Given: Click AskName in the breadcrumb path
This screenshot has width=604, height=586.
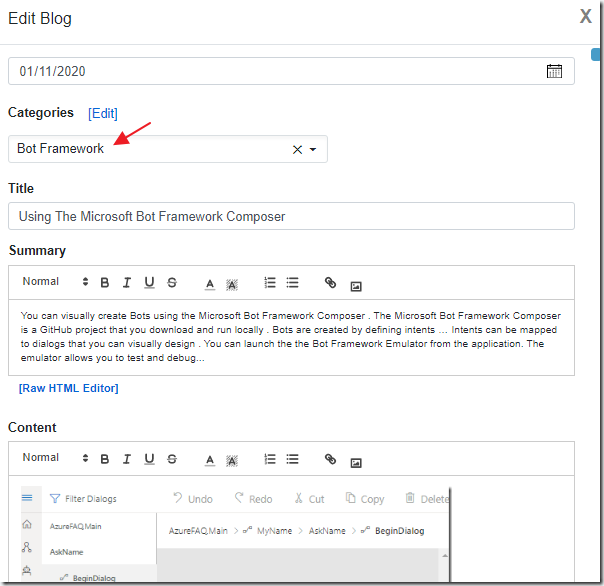Looking at the screenshot, I should (x=327, y=531).
